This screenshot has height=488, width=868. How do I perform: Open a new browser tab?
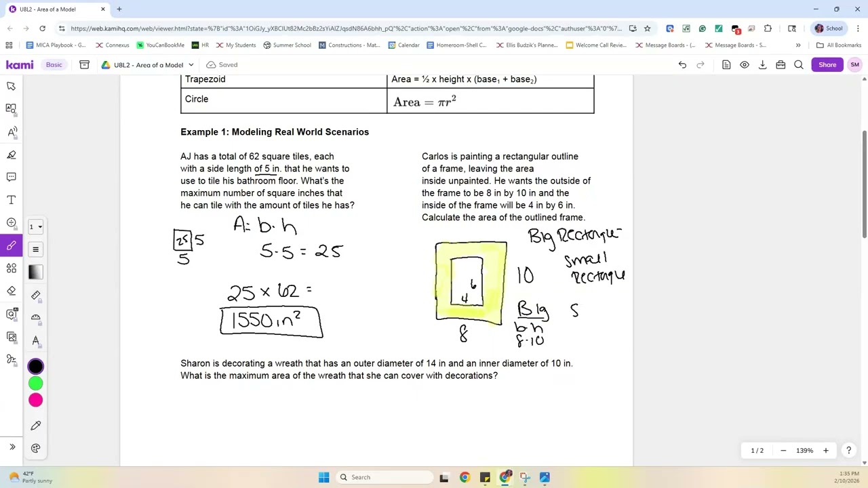pos(119,9)
